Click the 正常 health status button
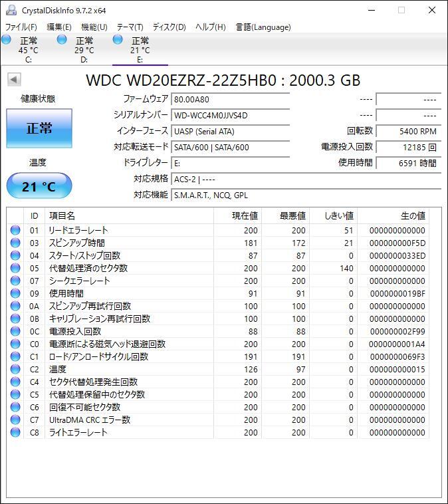Image resolution: width=448 pixels, height=504 pixels. pyautogui.click(x=39, y=128)
